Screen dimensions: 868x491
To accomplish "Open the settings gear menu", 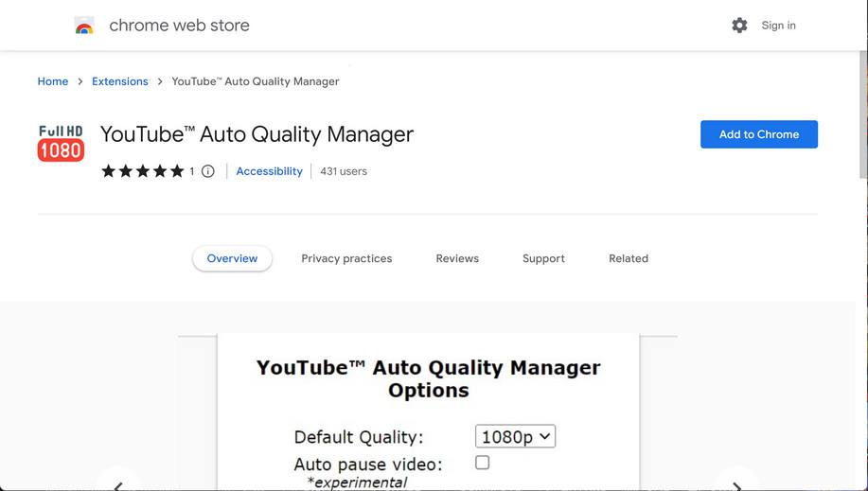I will [739, 26].
